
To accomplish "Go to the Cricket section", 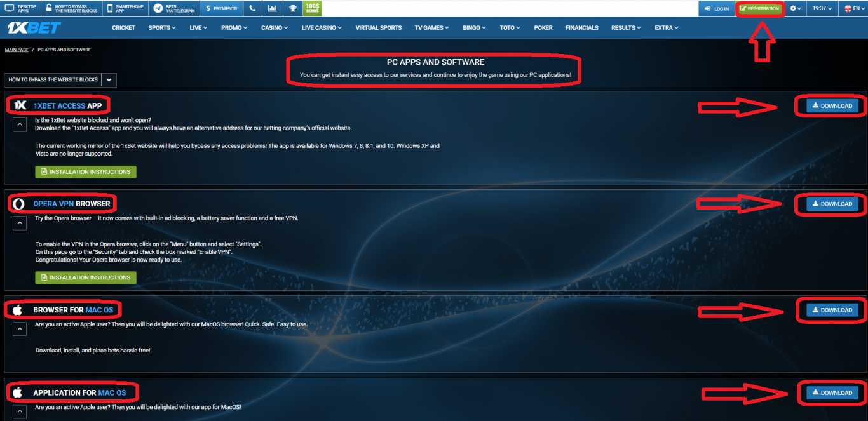I will coord(123,28).
